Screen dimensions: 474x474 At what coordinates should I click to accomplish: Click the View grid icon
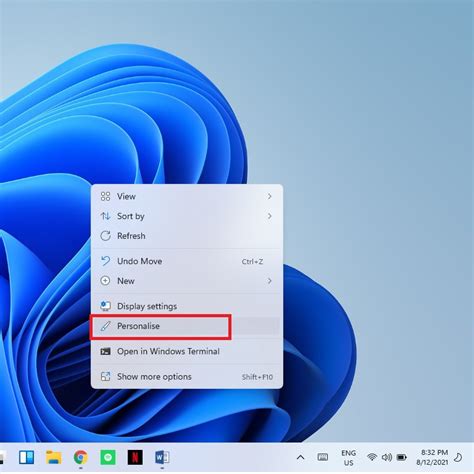click(x=105, y=196)
